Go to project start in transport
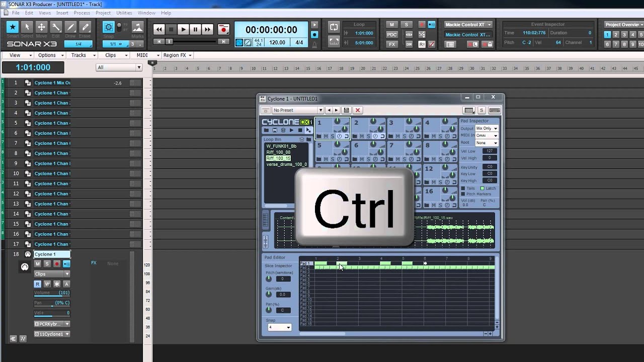 coord(159,42)
